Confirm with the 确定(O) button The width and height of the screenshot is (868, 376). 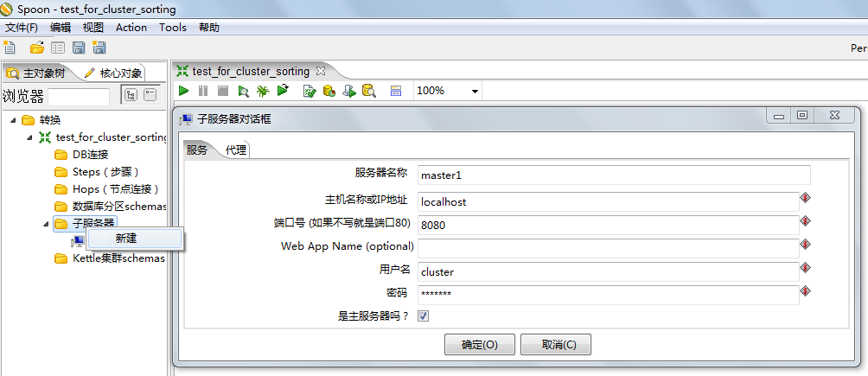pos(480,344)
